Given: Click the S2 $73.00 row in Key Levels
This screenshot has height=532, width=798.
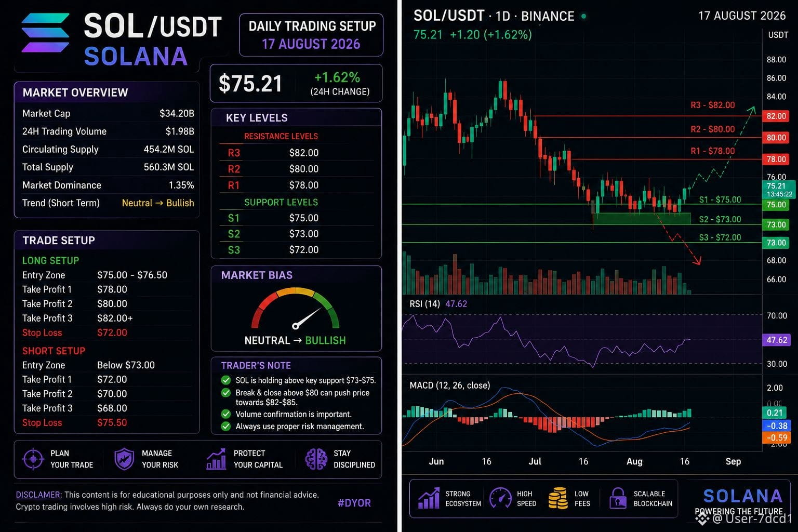Looking at the screenshot, I should (296, 234).
